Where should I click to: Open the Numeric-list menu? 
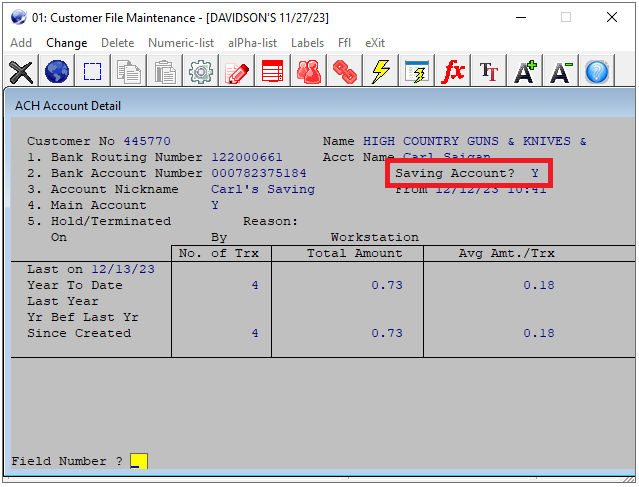[181, 43]
